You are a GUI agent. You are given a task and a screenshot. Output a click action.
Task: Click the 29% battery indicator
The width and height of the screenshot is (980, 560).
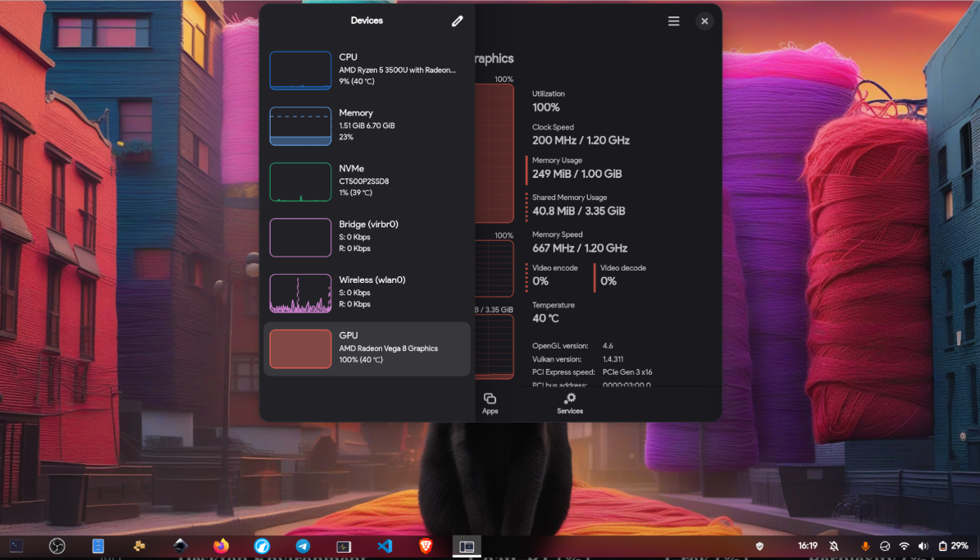954,546
